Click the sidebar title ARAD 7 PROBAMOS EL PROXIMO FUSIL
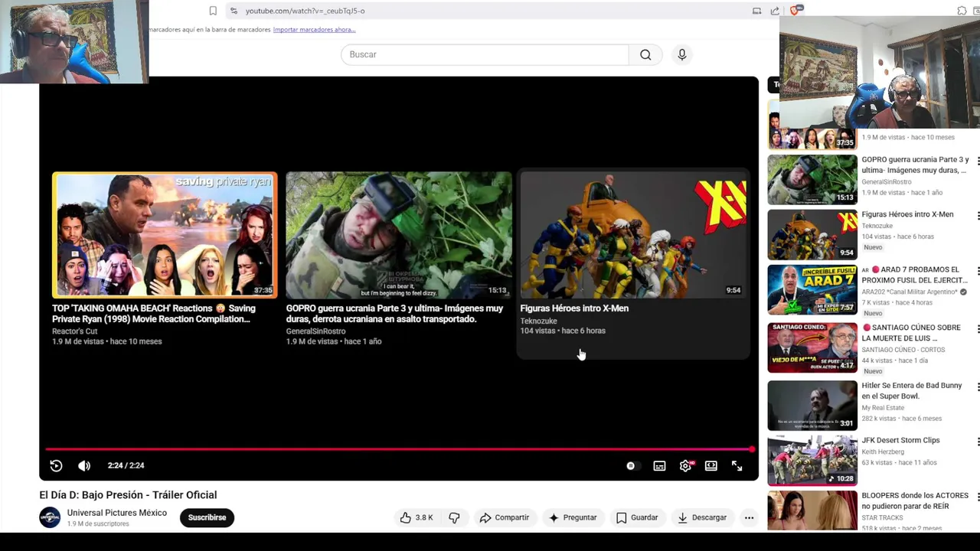The image size is (980, 551). tap(915, 275)
